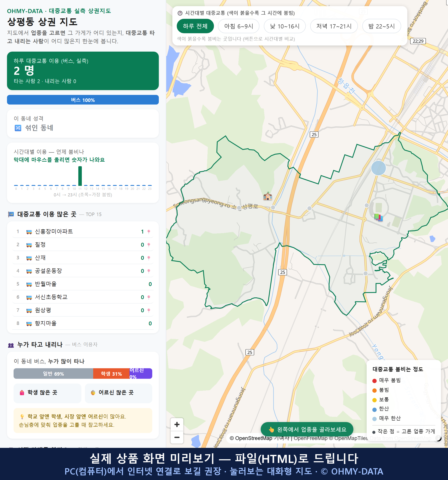This screenshot has height=480, width=448.
Task: Click the light-blue 매우 한산 legend dot
Action: click(x=374, y=419)
